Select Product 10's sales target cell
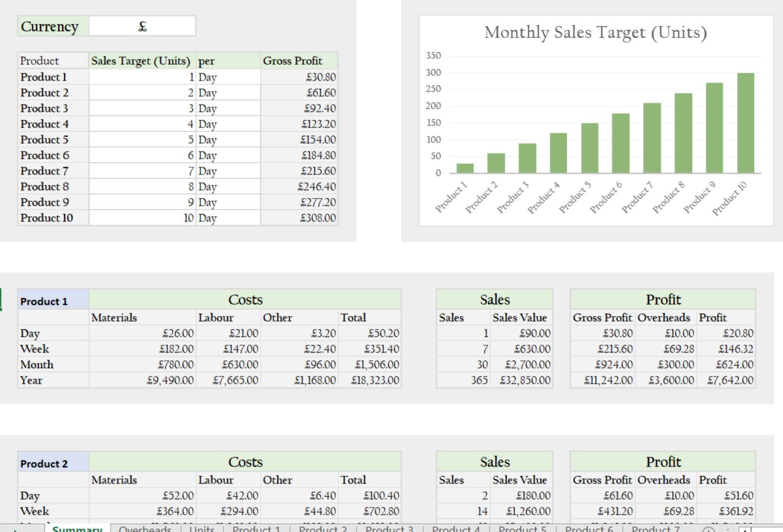Screen dimensions: 783x532 (x=142, y=217)
